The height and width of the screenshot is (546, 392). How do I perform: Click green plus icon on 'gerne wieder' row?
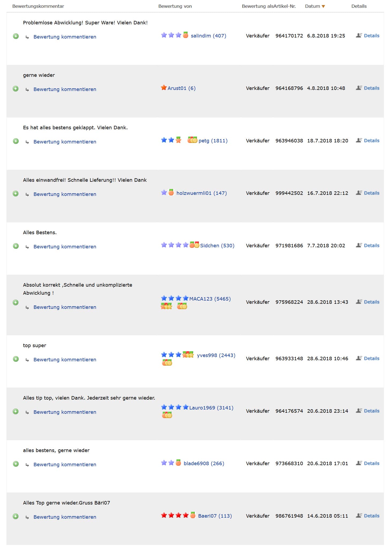[x=16, y=89]
